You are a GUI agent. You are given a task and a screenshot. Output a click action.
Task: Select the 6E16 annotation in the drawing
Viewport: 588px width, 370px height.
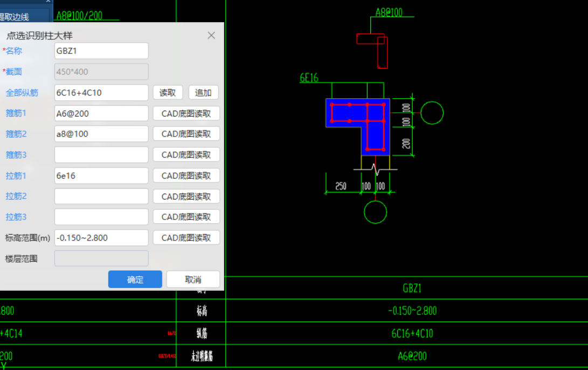309,78
